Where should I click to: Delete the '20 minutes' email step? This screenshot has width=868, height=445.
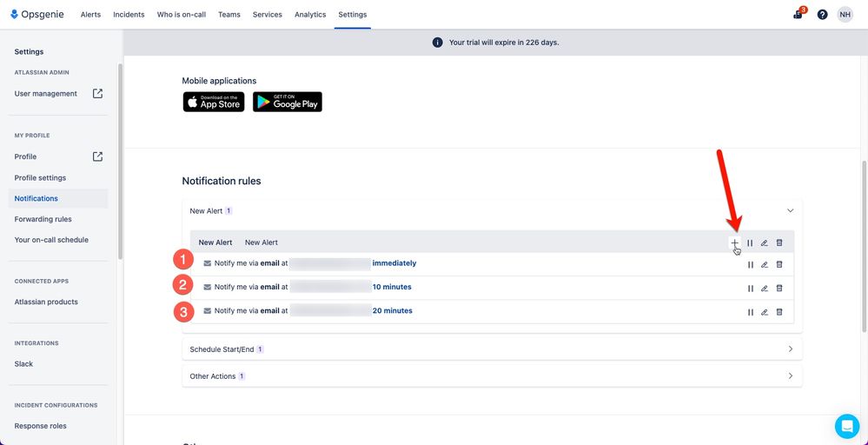click(779, 312)
